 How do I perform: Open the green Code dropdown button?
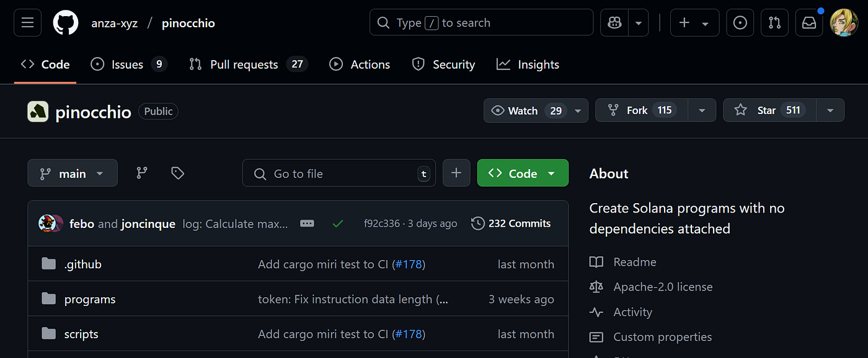tap(523, 173)
